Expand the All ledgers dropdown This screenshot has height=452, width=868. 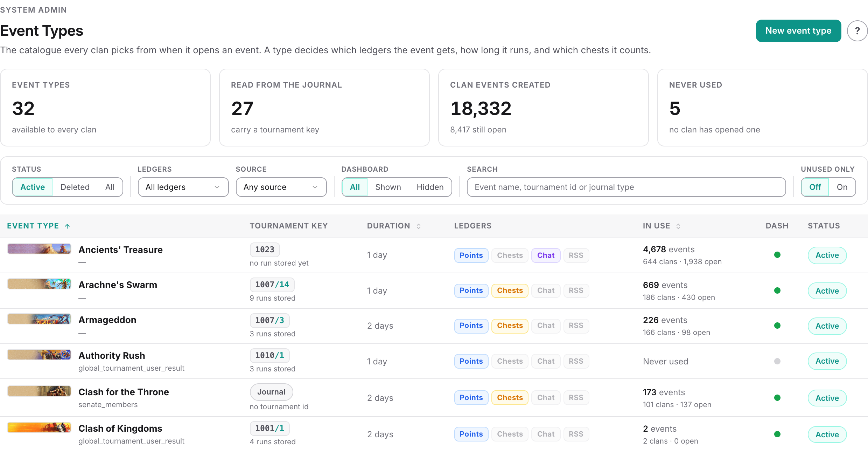[x=183, y=187]
